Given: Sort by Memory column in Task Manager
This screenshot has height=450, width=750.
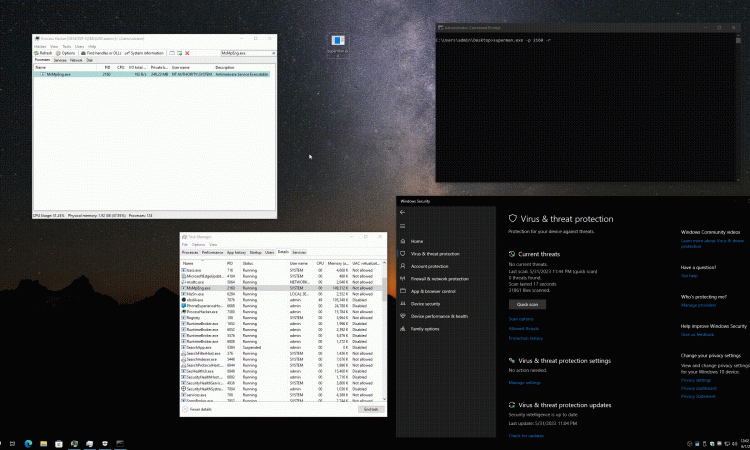Looking at the screenshot, I should click(x=338, y=263).
